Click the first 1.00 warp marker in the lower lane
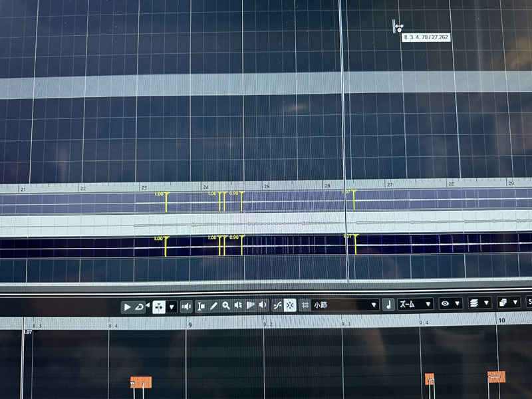 coord(166,246)
